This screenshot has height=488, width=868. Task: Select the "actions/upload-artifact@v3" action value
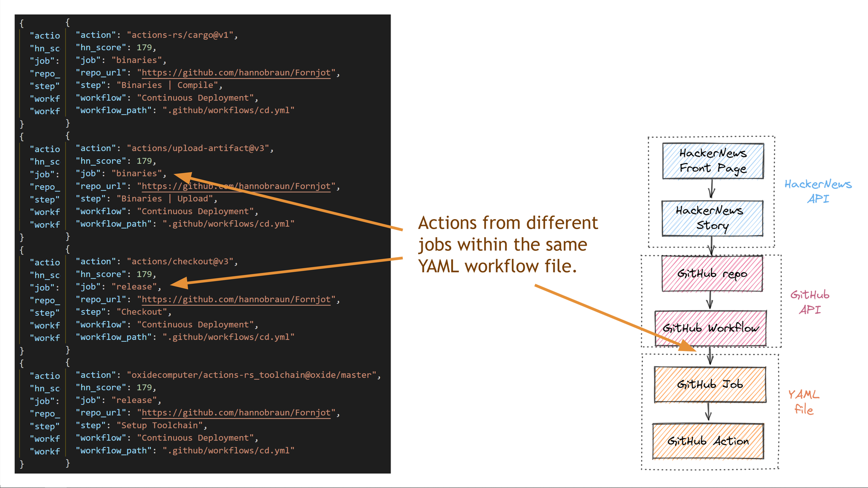pyautogui.click(x=198, y=148)
